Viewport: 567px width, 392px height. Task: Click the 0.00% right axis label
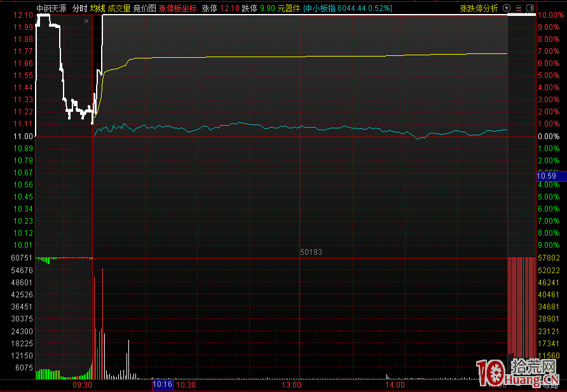549,136
